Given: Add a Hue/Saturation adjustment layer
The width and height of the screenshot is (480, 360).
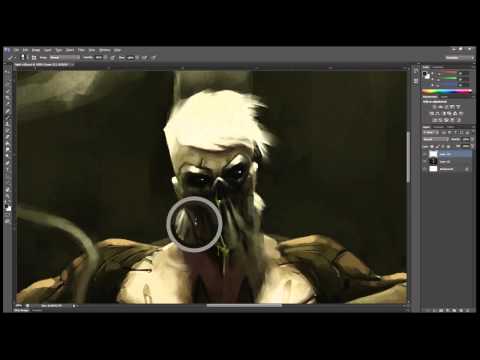Looking at the screenshot, I should coord(432,114).
